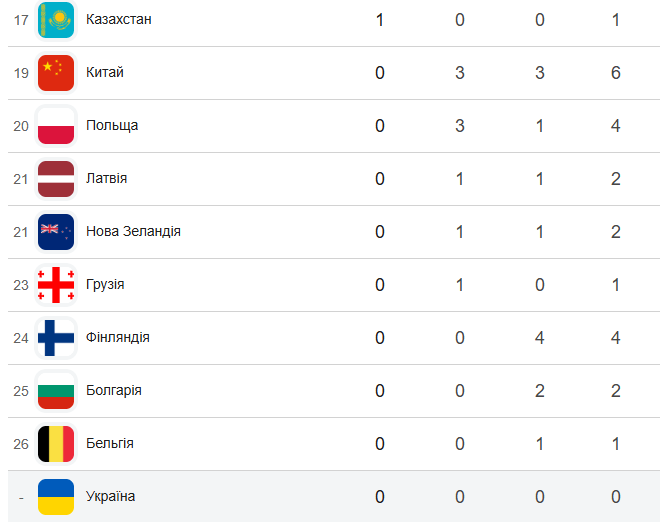The width and height of the screenshot is (664, 527).
Task: Click the Ukraine flag icon
Action: pyautogui.click(x=56, y=496)
